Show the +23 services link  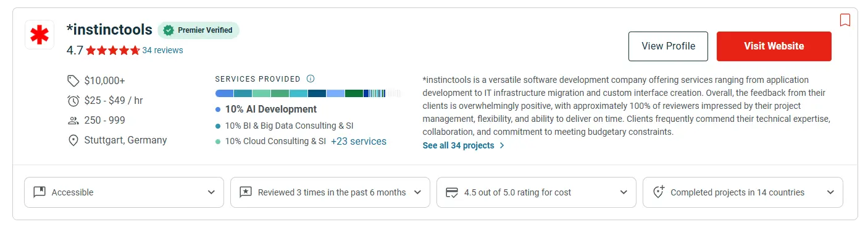(359, 141)
